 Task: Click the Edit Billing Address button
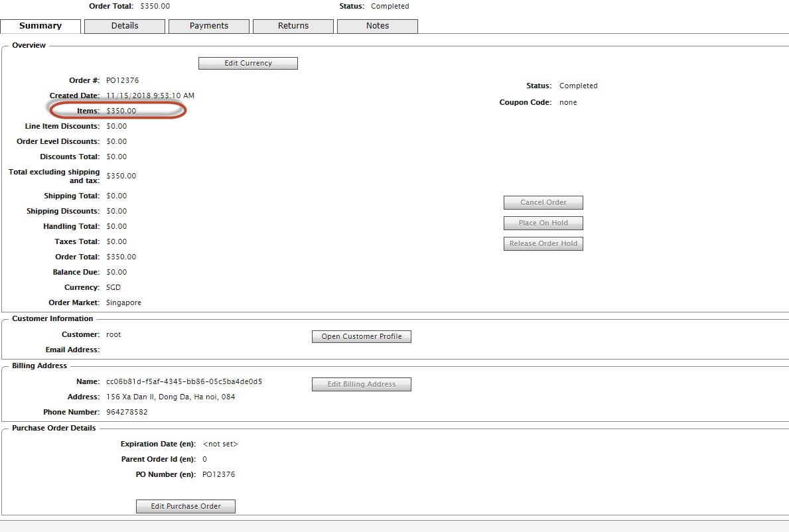pos(362,384)
